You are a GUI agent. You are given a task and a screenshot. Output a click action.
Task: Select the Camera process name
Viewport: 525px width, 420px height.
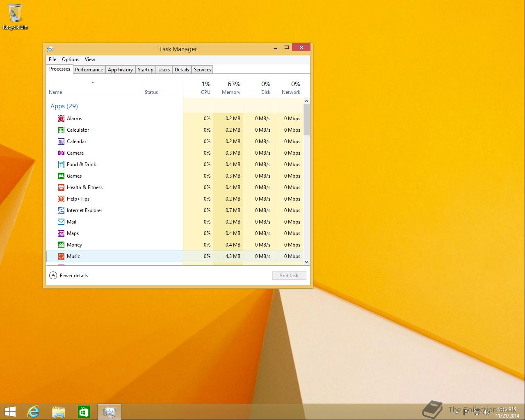(x=75, y=153)
